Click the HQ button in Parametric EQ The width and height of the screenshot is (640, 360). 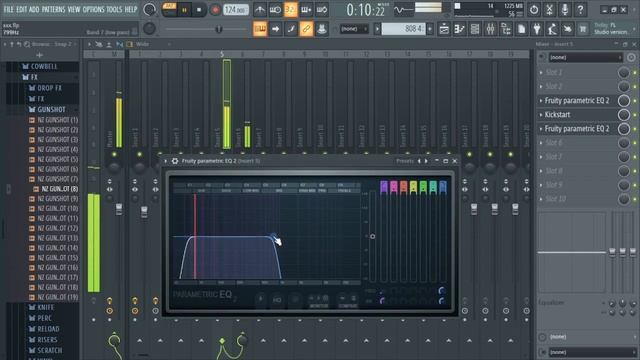click(x=277, y=300)
